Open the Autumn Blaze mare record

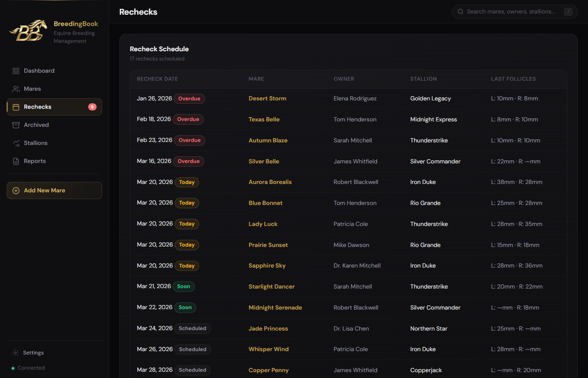coord(268,141)
